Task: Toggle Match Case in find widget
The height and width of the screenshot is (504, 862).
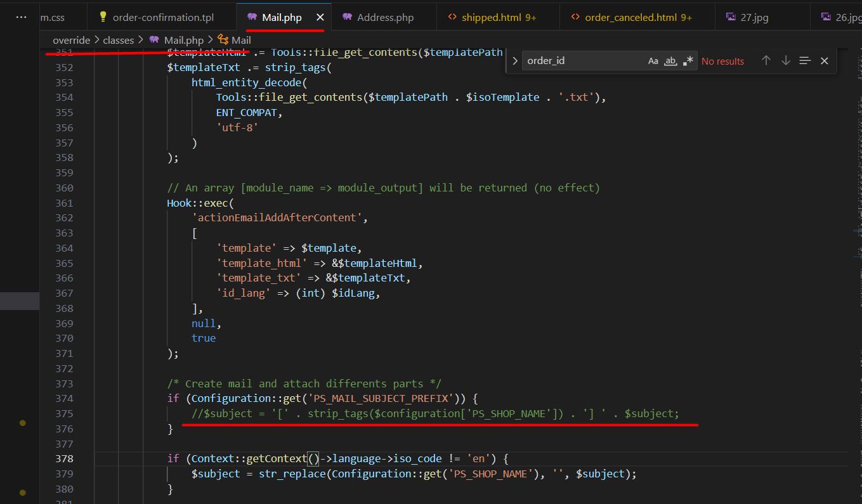Action: pyautogui.click(x=653, y=61)
